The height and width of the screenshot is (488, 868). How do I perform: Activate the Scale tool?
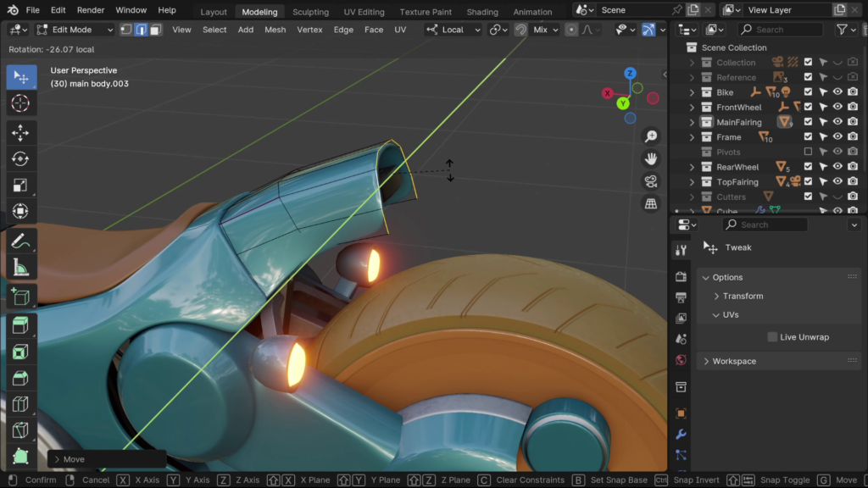[21, 186]
